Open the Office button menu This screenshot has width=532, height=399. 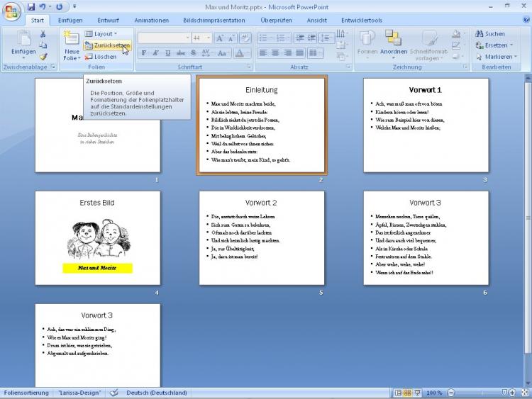click(x=12, y=10)
